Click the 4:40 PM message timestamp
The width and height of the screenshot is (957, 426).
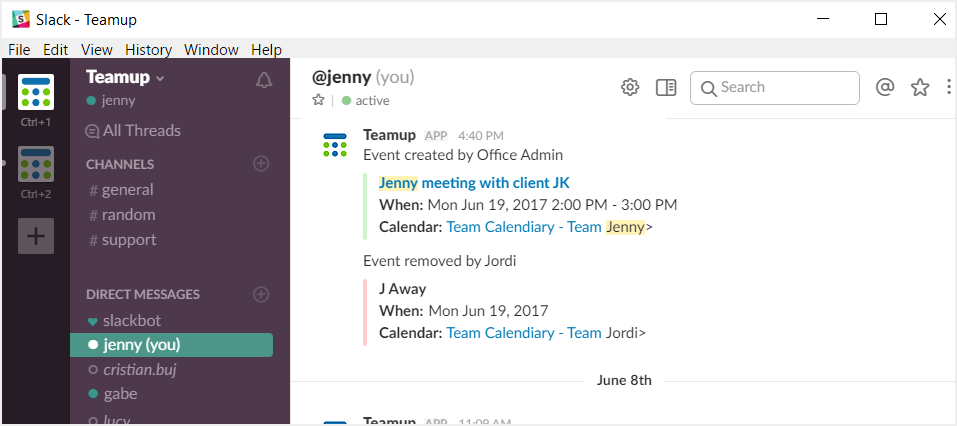click(481, 135)
